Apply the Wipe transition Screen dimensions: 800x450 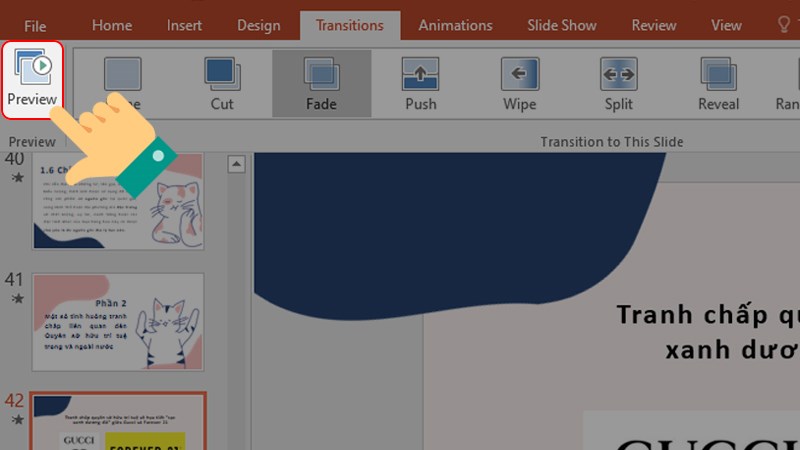519,74
